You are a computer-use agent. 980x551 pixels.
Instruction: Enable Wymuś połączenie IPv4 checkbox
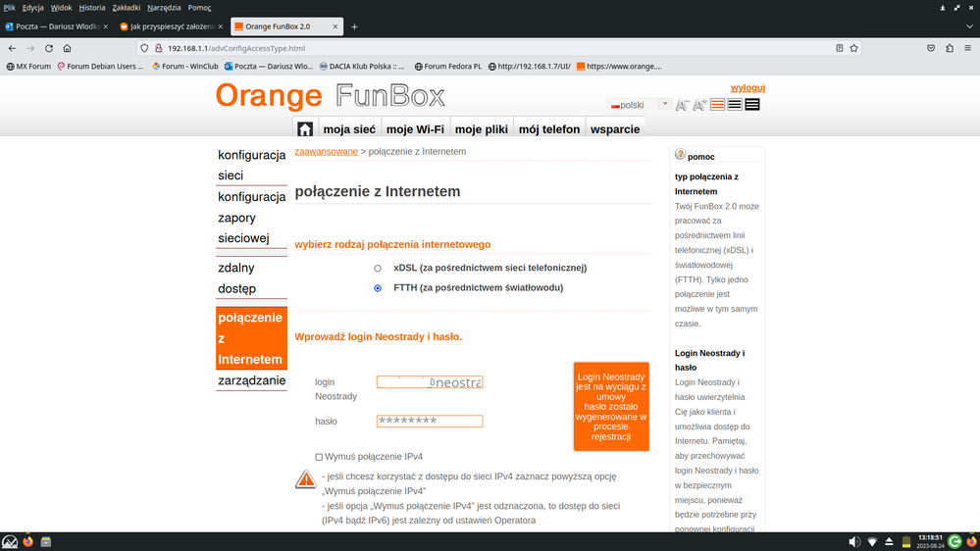click(319, 457)
